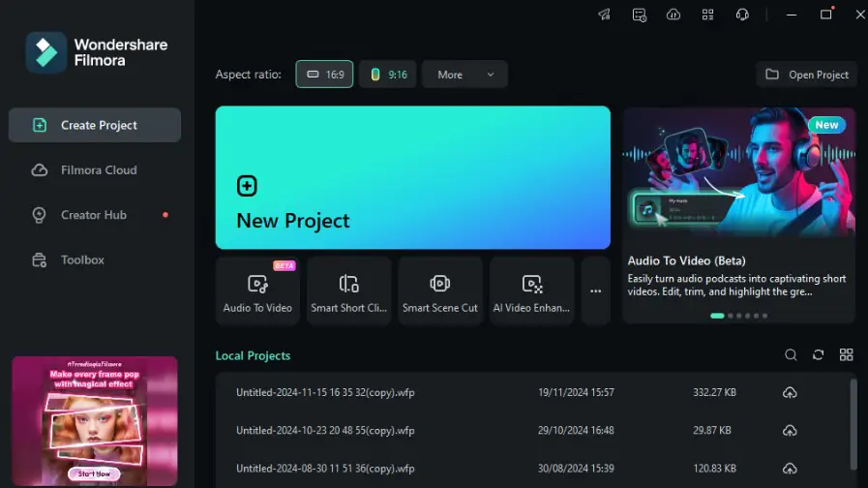Viewport: 868px width, 488px height.
Task: Click the Open Project button
Action: 807,75
